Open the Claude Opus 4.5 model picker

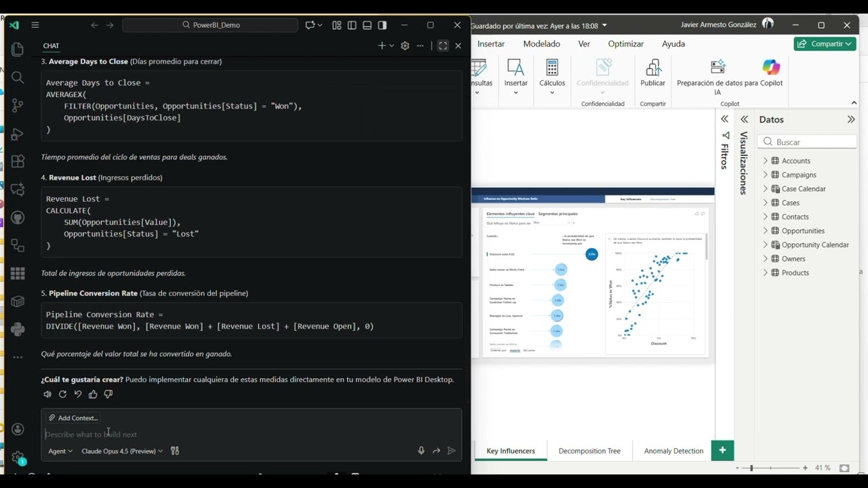click(x=122, y=451)
